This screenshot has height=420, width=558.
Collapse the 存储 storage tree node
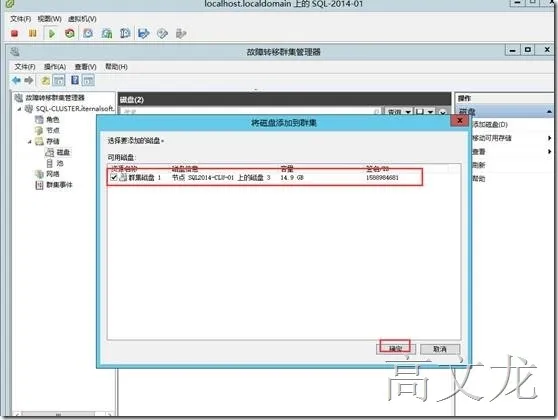point(30,142)
